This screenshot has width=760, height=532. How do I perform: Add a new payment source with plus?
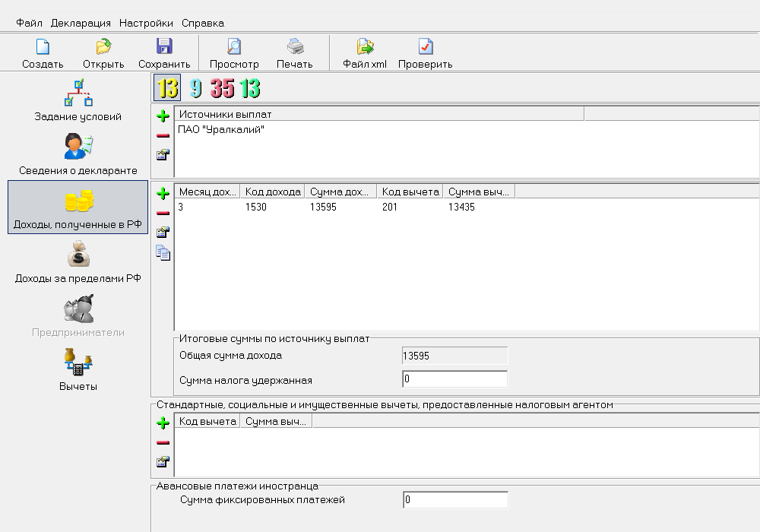163,116
